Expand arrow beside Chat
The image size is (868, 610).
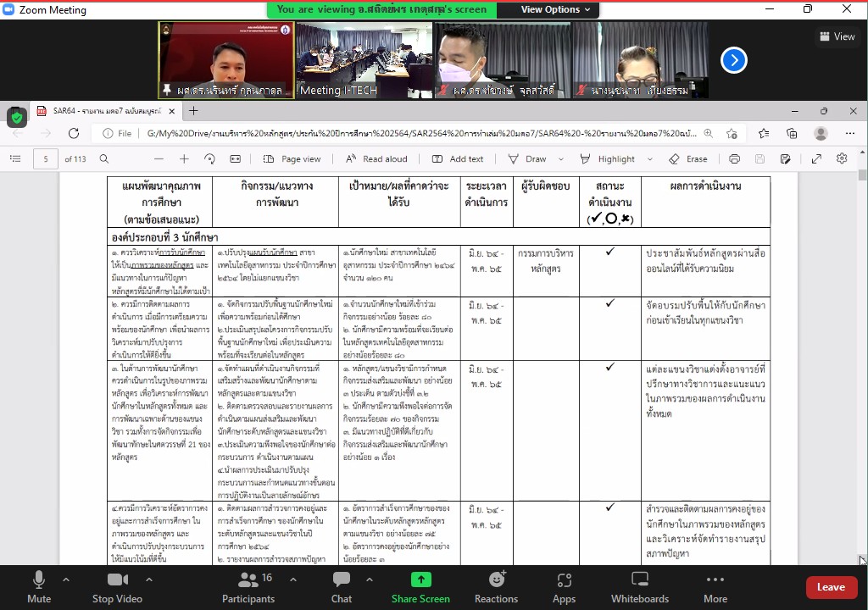[370, 579]
